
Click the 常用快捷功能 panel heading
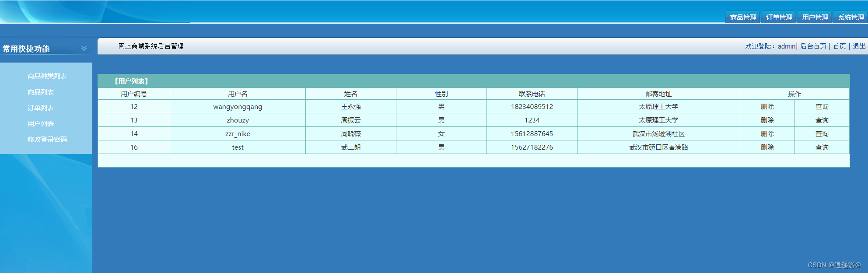[26, 49]
